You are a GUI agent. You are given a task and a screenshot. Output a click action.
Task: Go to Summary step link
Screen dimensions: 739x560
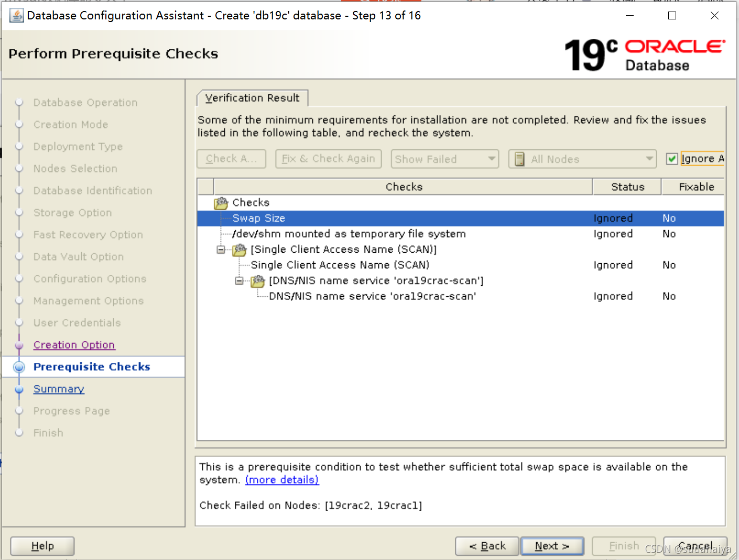[59, 389]
